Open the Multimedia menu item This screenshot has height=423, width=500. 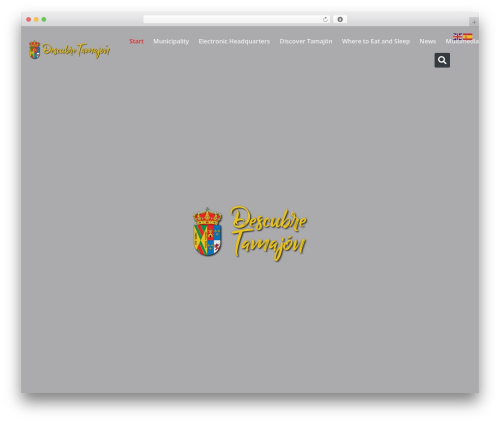(x=462, y=41)
